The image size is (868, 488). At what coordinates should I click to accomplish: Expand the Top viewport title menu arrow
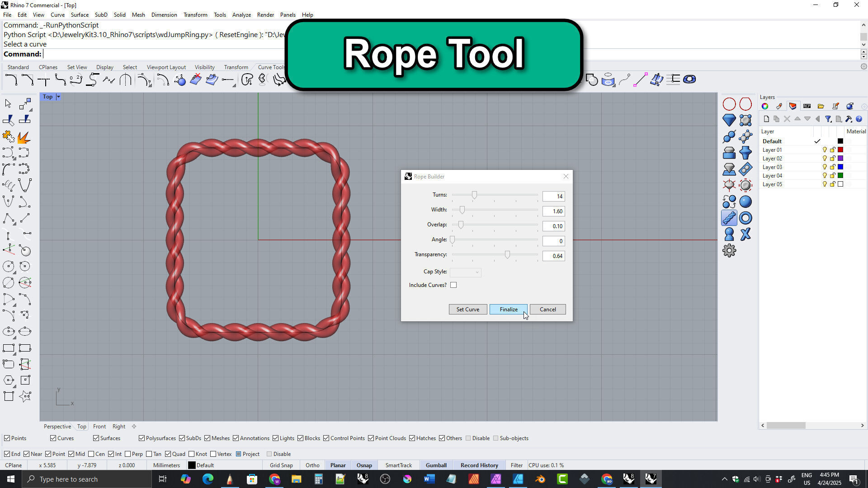tap(58, 97)
